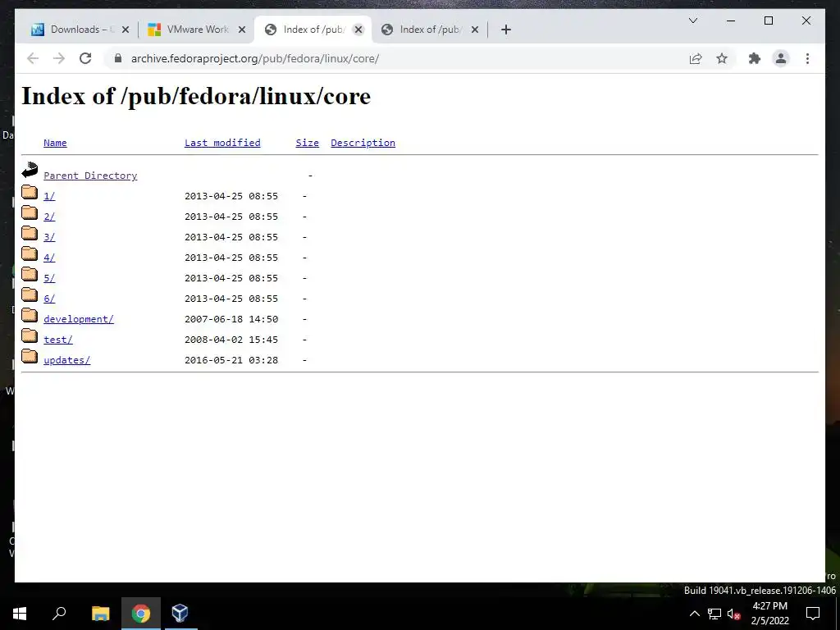Open the 3/ directory
The image size is (840, 630).
pos(49,237)
